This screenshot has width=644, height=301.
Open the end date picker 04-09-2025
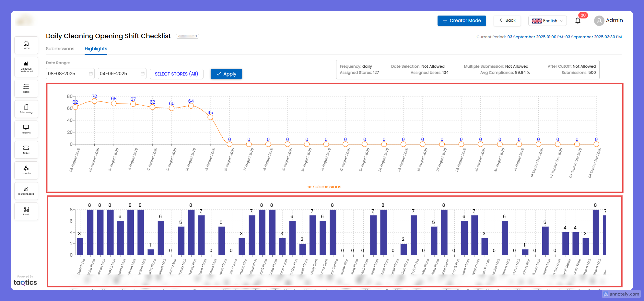(x=122, y=74)
